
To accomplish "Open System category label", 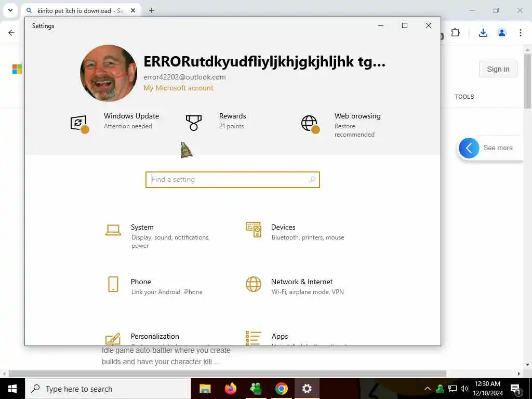I will pyautogui.click(x=142, y=228).
